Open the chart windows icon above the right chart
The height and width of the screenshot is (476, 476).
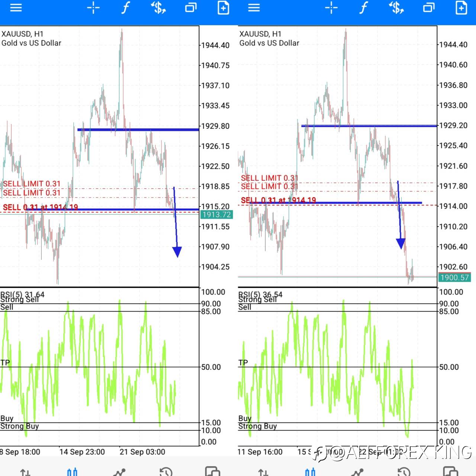[429, 8]
